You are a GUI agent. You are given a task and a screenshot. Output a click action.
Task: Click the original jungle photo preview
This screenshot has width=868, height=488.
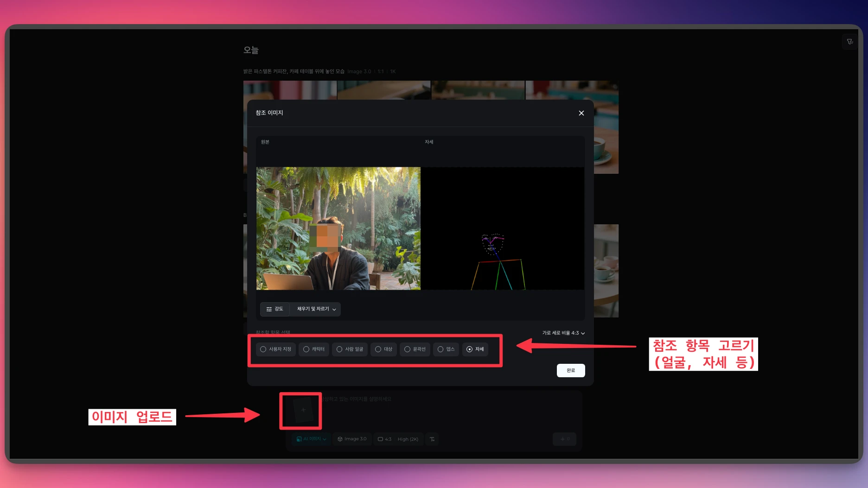(x=338, y=228)
